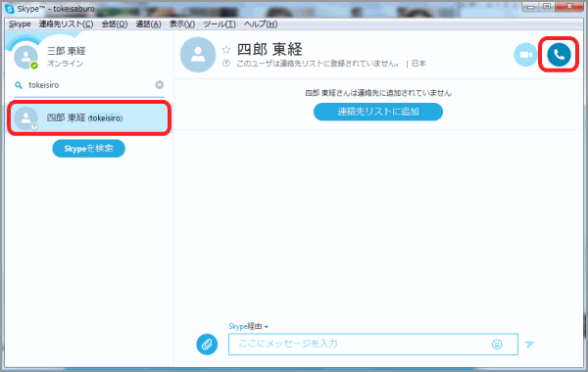Image resolution: width=588 pixels, height=372 pixels.
Task: Open the 連絡先リスト(C) menu
Action: click(x=66, y=23)
